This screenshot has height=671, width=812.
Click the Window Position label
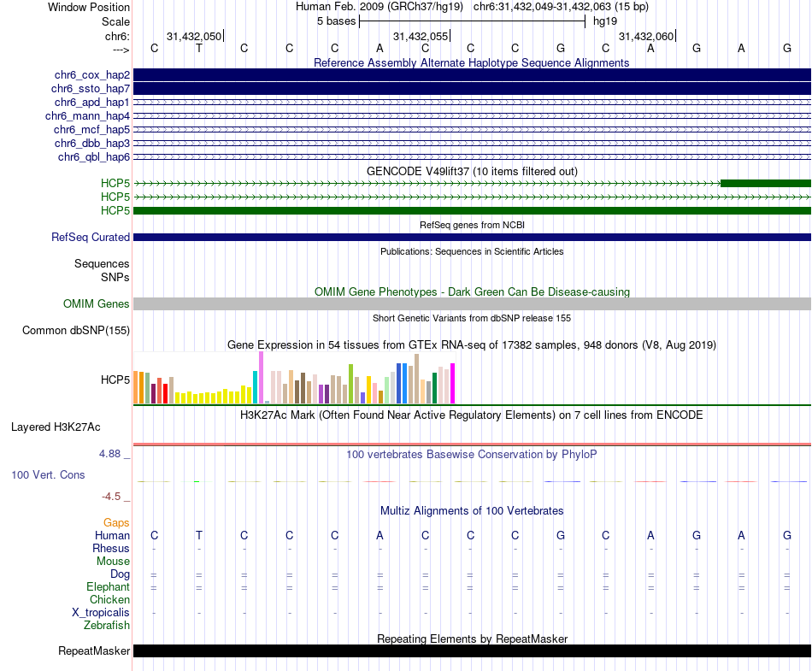pyautogui.click(x=89, y=7)
